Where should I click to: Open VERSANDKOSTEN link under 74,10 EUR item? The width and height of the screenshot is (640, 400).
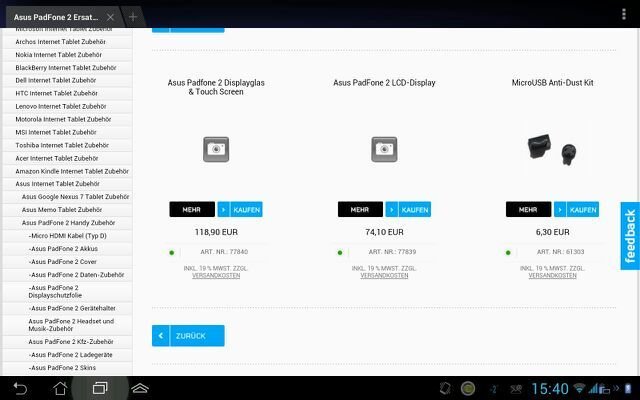coord(384,276)
